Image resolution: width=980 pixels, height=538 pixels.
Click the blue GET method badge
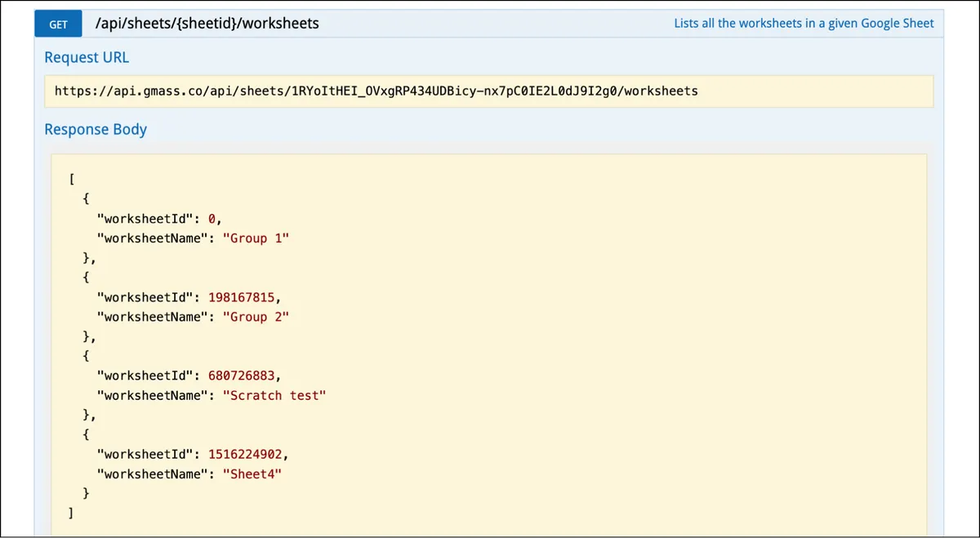click(x=59, y=24)
